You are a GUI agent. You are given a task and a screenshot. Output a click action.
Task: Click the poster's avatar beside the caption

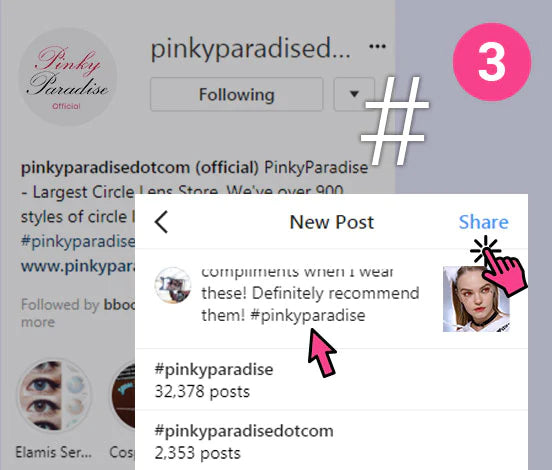pyautogui.click(x=173, y=286)
